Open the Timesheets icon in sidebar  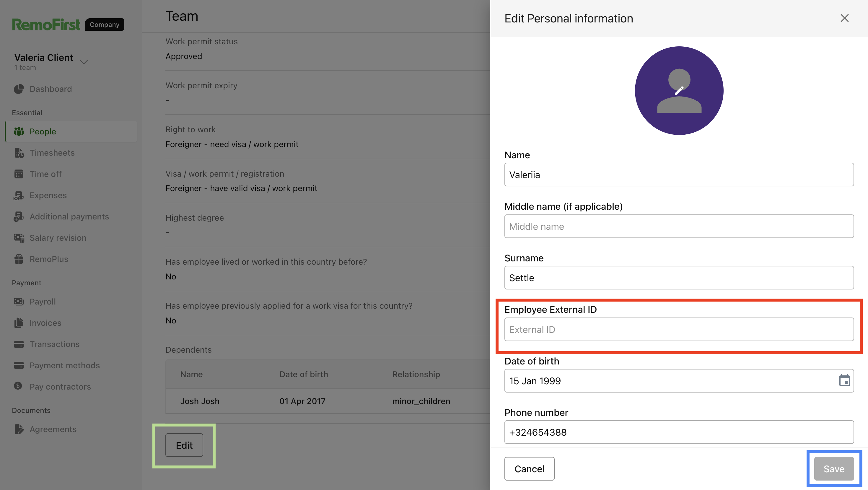point(19,153)
